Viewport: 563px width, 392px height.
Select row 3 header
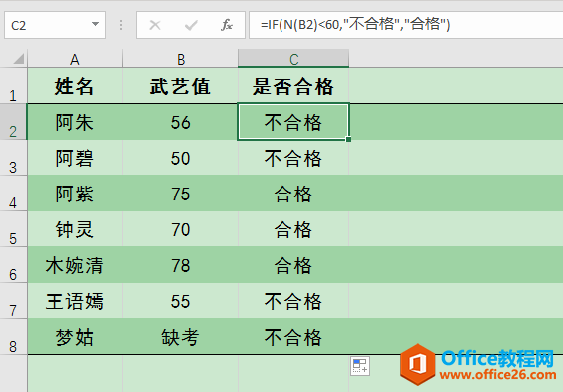[13, 158]
